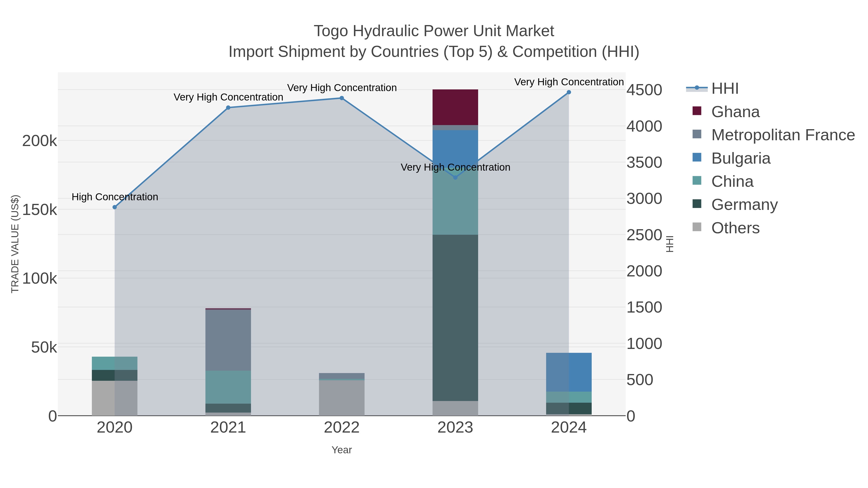Click the '4500' right axis tick label
The height and width of the screenshot is (488, 868).
[644, 90]
